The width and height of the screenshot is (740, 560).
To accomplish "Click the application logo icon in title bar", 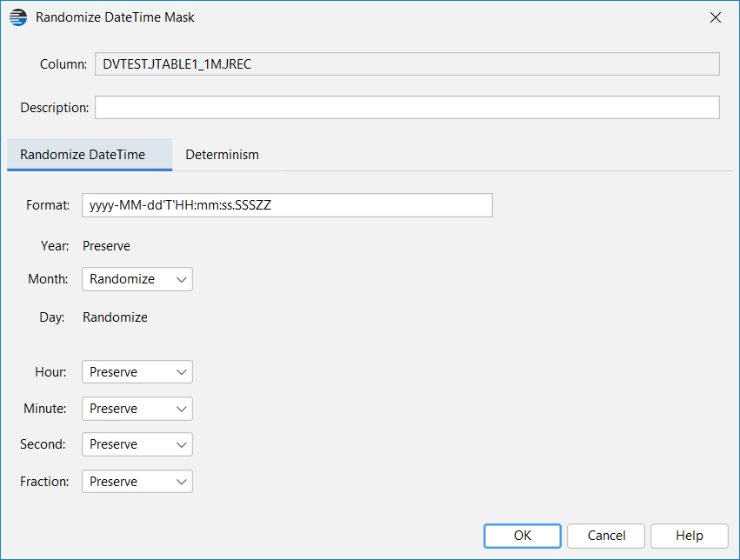I will [18, 17].
